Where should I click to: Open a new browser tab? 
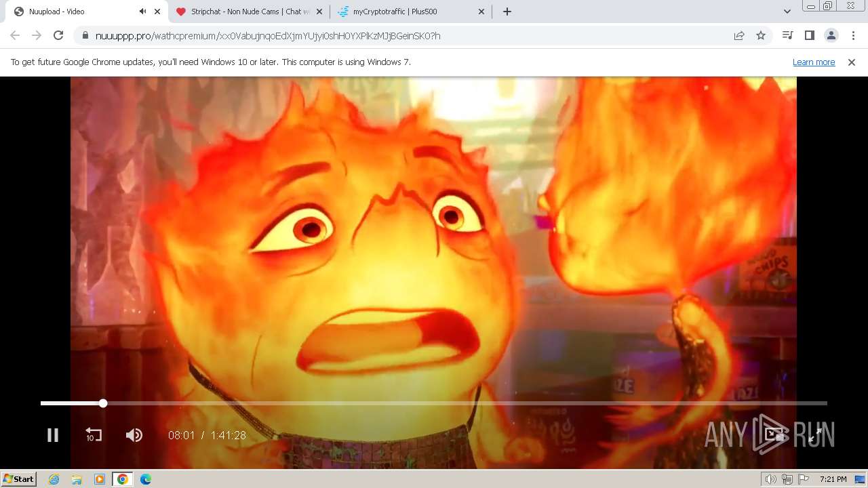(x=507, y=12)
